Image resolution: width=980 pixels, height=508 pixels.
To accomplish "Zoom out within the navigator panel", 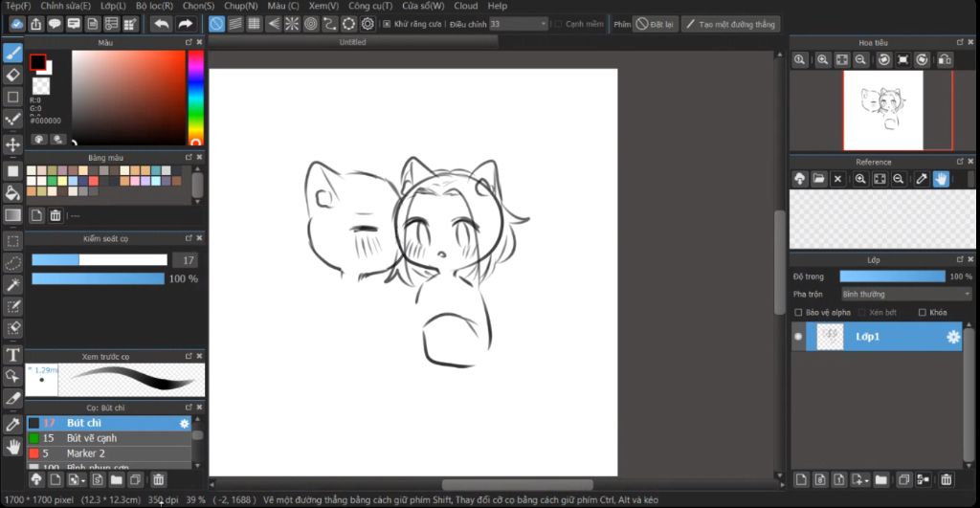I will [860, 59].
